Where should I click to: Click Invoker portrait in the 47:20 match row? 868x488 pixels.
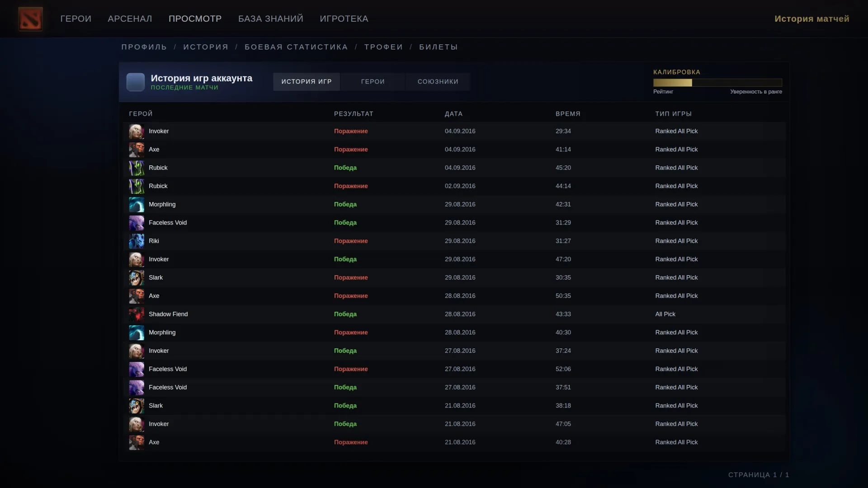[x=137, y=259]
